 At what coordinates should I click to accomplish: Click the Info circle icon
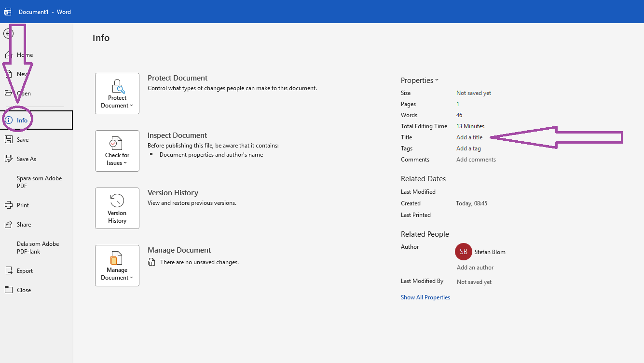pyautogui.click(x=8, y=120)
